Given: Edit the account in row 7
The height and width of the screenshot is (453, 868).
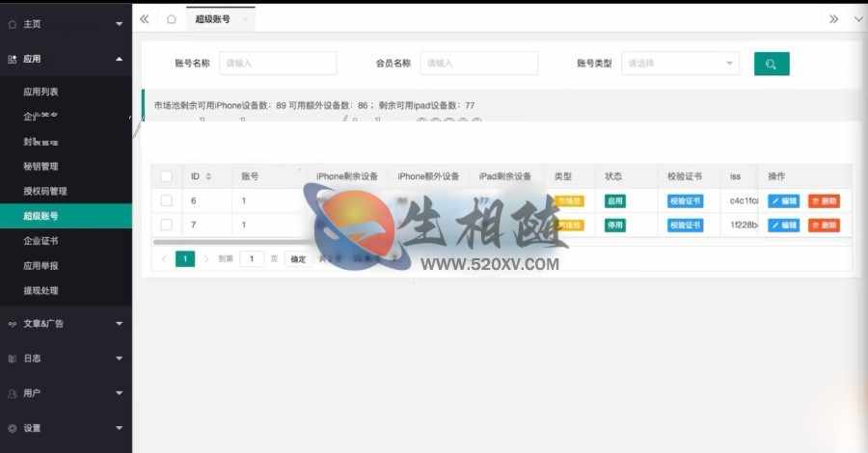Looking at the screenshot, I should click(x=784, y=226).
